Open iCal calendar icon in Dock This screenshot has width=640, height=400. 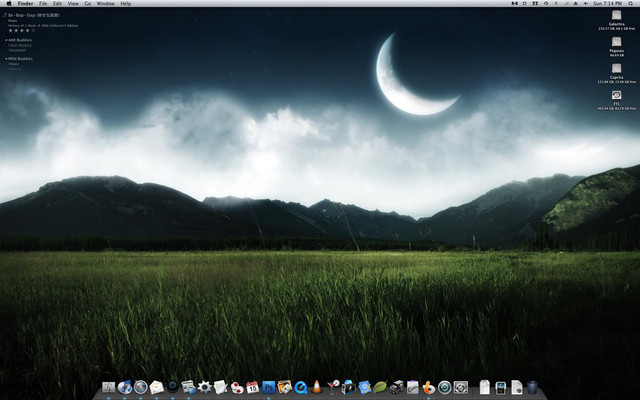pos(252,387)
